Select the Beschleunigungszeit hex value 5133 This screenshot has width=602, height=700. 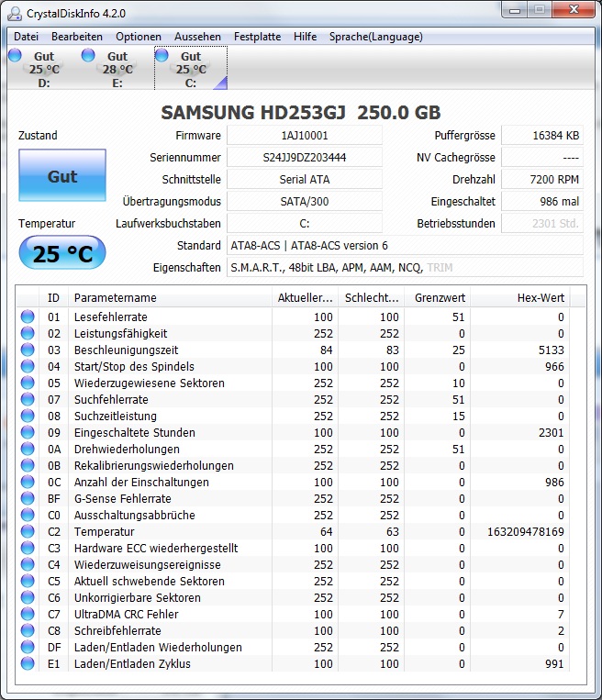(x=552, y=350)
